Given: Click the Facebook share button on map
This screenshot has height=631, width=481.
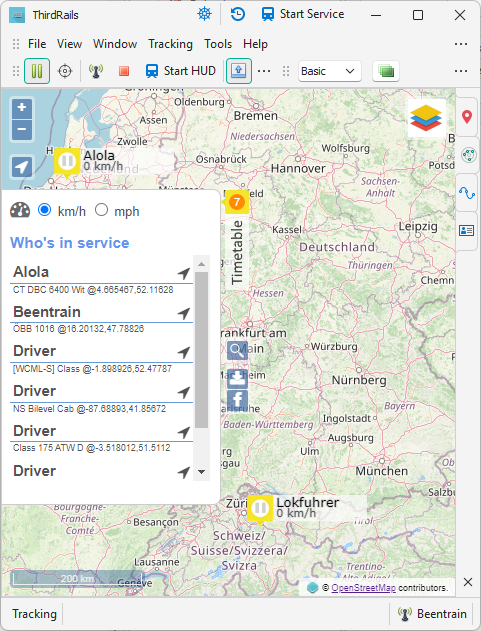Looking at the screenshot, I should pyautogui.click(x=237, y=401).
